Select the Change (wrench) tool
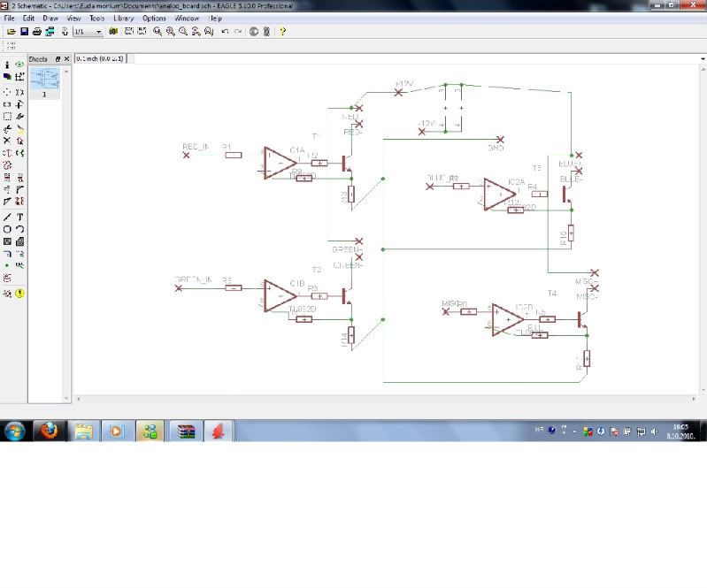This screenshot has height=588, width=707. [19, 117]
